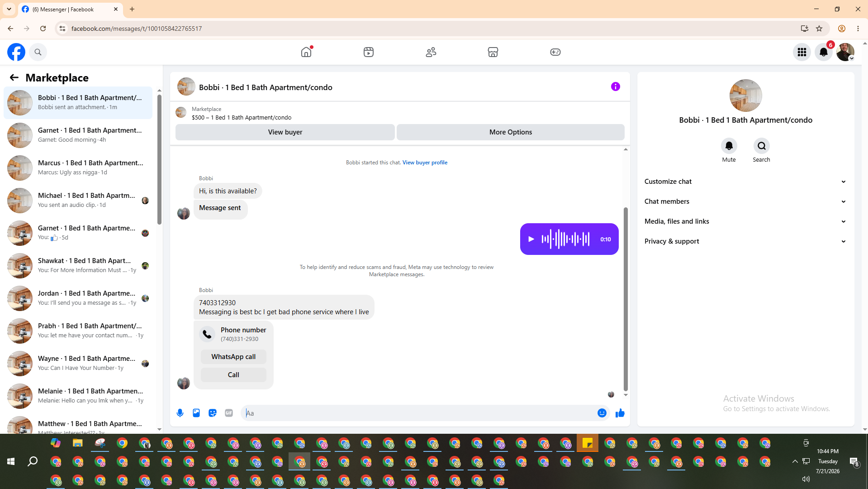
Task: Reload the page with the refresh button
Action: tap(43, 29)
